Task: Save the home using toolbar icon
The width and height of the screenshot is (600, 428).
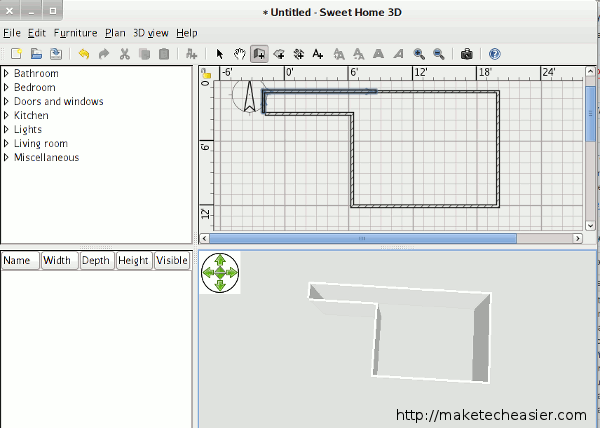Action: 56,54
